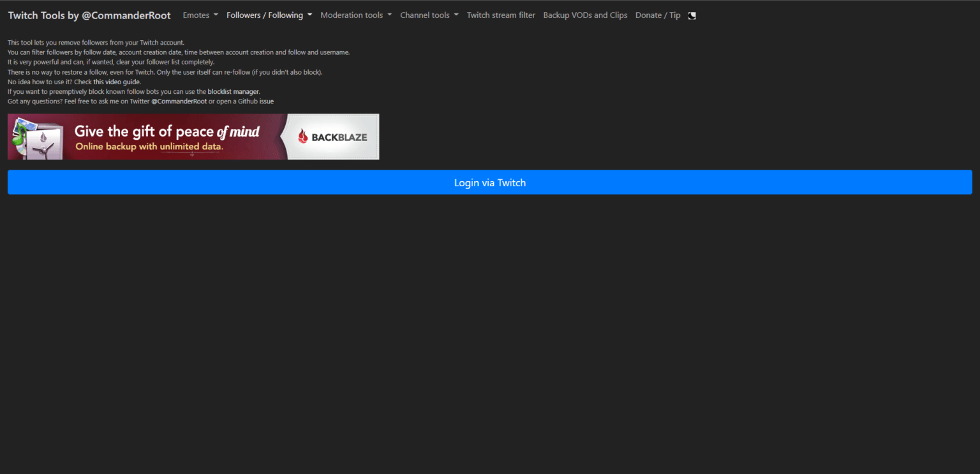Follow the blocklist manager link

234,92
